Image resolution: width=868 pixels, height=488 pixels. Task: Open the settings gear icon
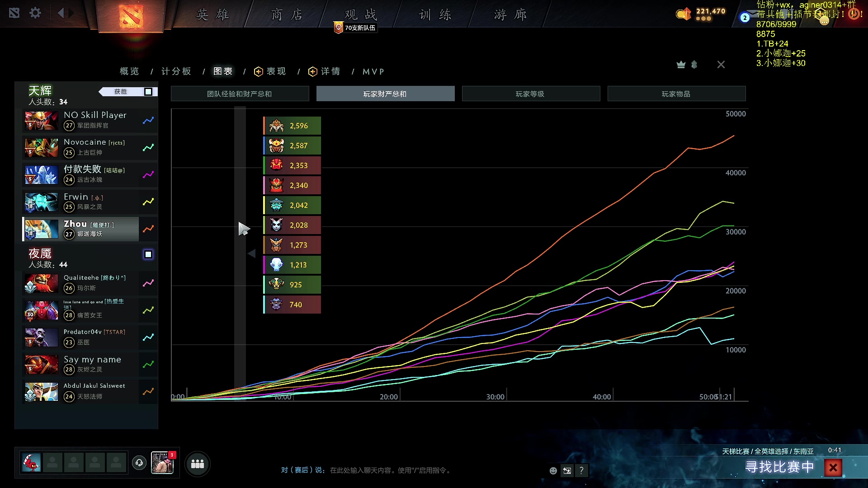point(35,13)
